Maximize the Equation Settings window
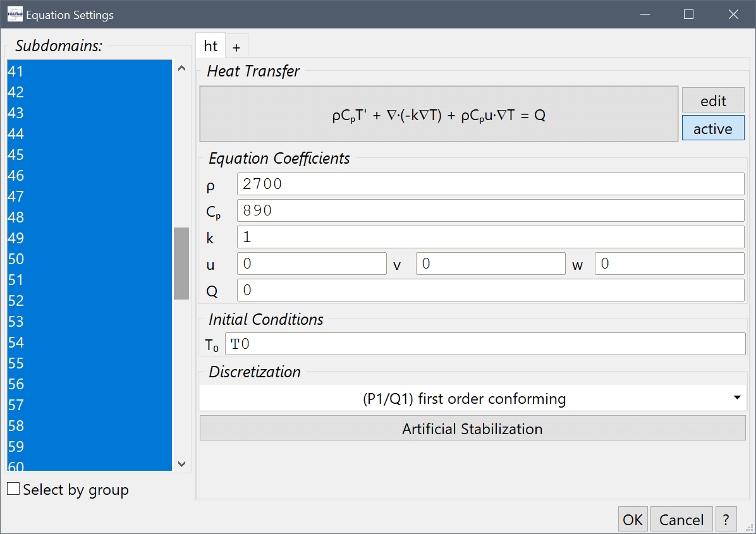The width and height of the screenshot is (756, 534). point(688,15)
